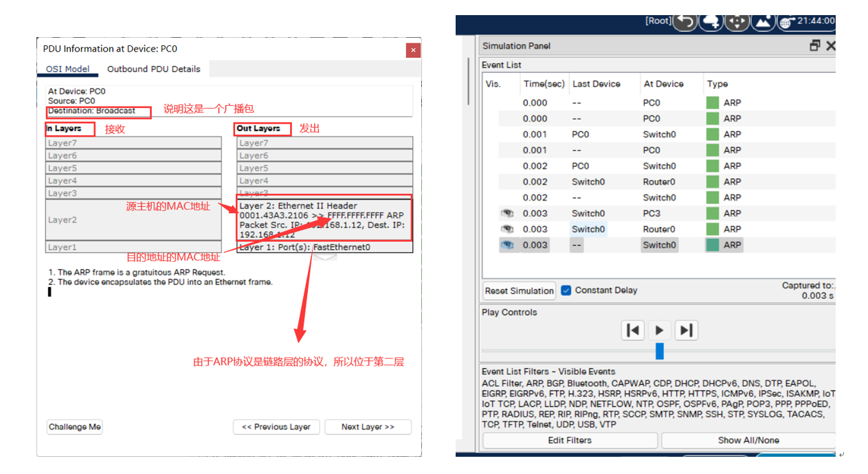
Task: Open the Viewport icon showing 21:44:00
Action: pyautogui.click(x=806, y=22)
